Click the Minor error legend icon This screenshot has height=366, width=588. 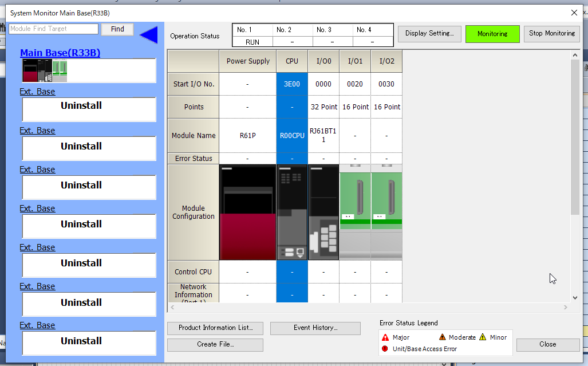483,337
